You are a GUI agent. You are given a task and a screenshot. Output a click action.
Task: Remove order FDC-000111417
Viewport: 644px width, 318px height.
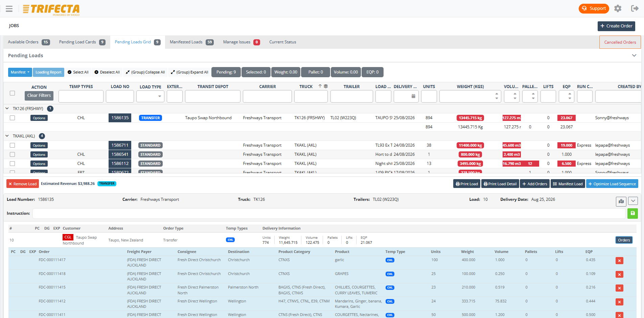619,261
